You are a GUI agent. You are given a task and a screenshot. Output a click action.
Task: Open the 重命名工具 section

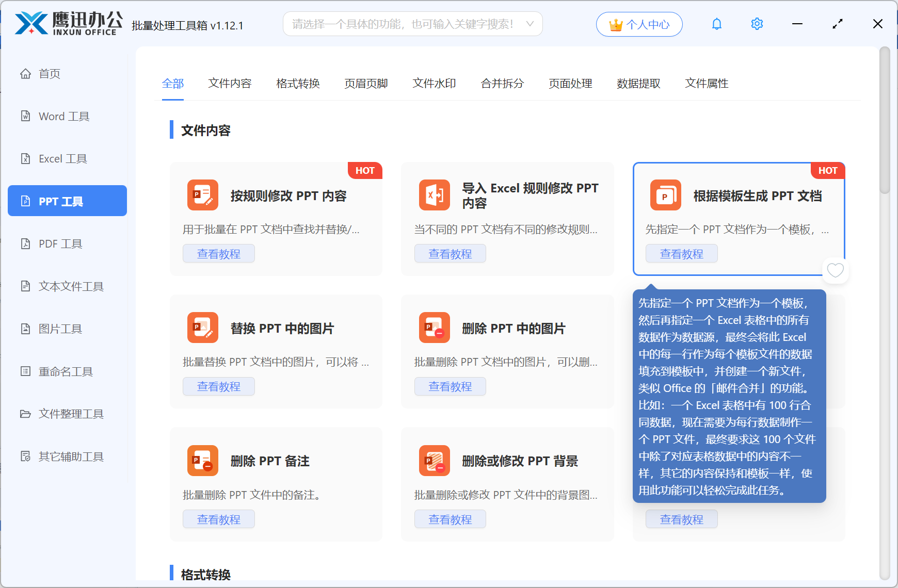[x=65, y=371]
